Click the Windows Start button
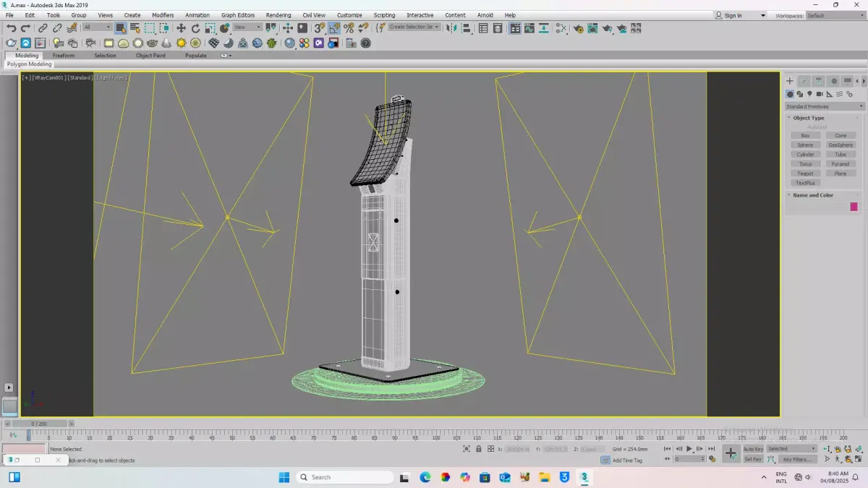 [284, 477]
